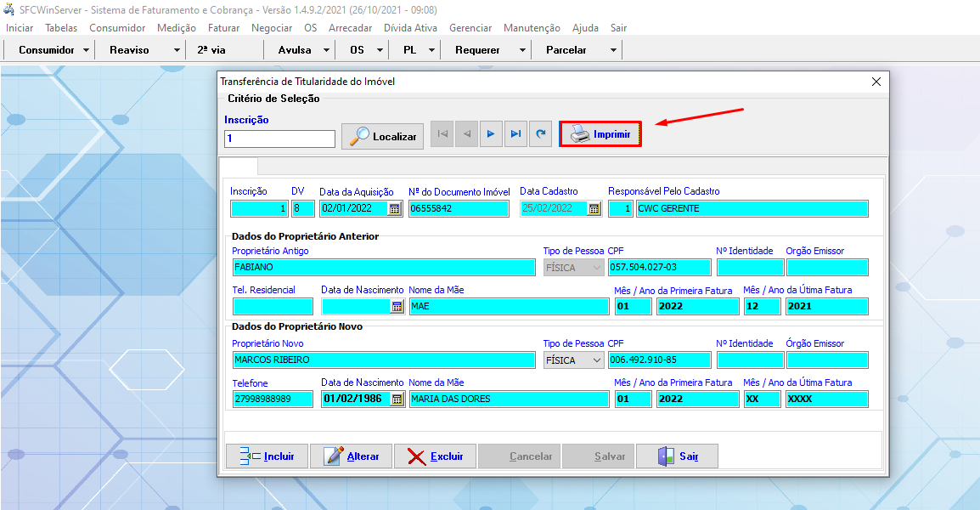Click the refresh record icon
Viewport: 980px width, 510px height.
point(540,134)
